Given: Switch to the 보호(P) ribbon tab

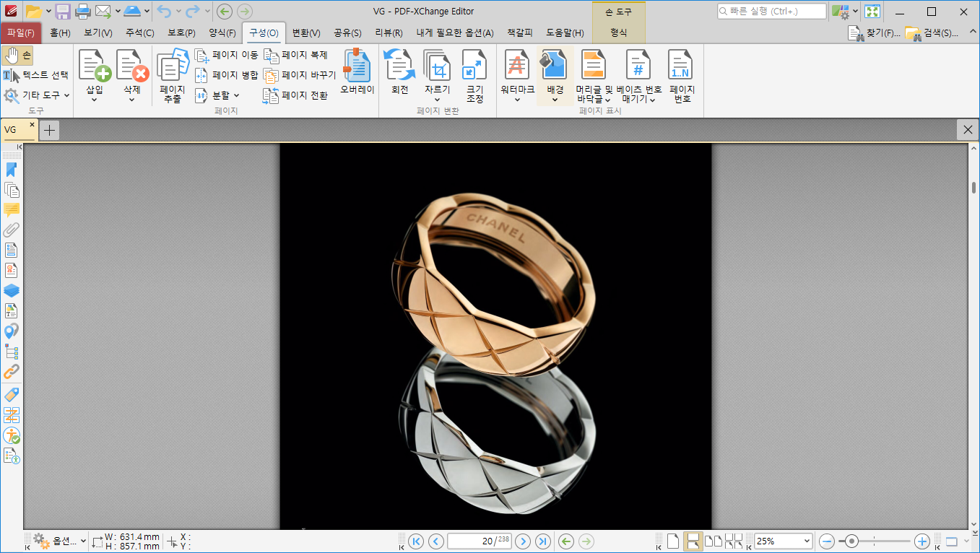Looking at the screenshot, I should click(181, 32).
